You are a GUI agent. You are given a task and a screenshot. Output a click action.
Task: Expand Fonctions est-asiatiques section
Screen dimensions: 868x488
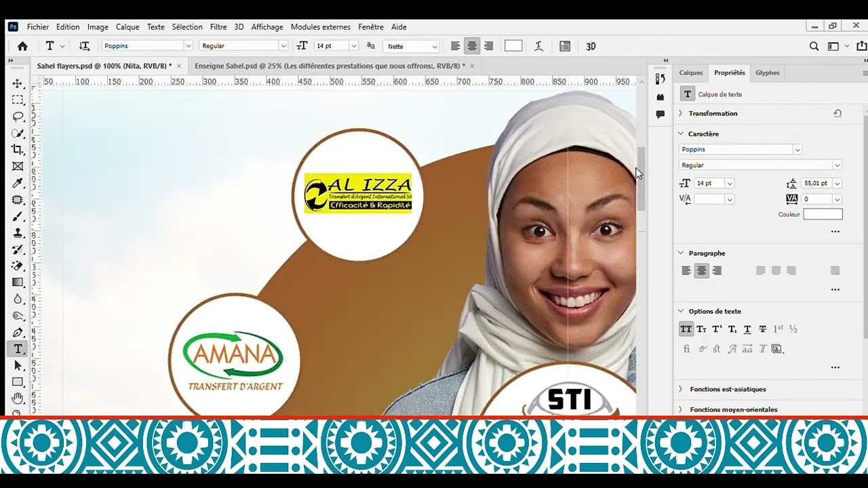click(x=681, y=389)
